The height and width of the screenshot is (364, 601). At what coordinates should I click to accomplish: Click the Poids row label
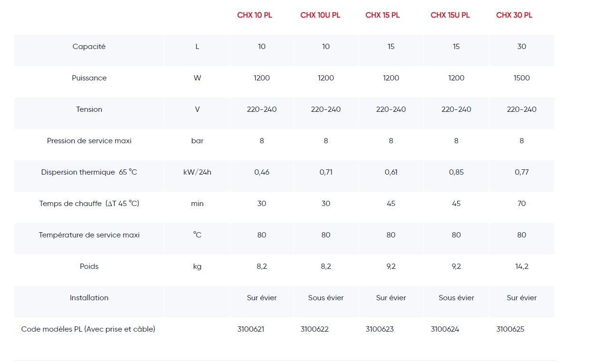coord(89,266)
